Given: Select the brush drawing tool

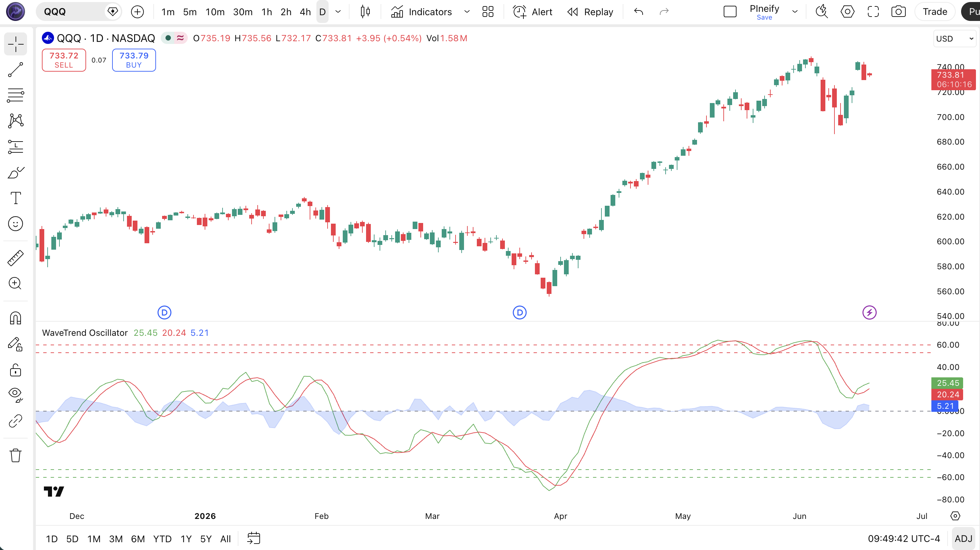Looking at the screenshot, I should pos(16,173).
